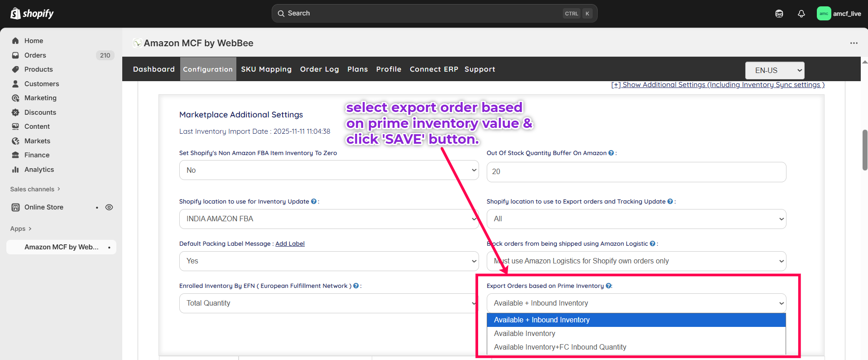Click the Out Of Stock Quantity Buffer field
Screen dimensions: 868x360
(636, 172)
